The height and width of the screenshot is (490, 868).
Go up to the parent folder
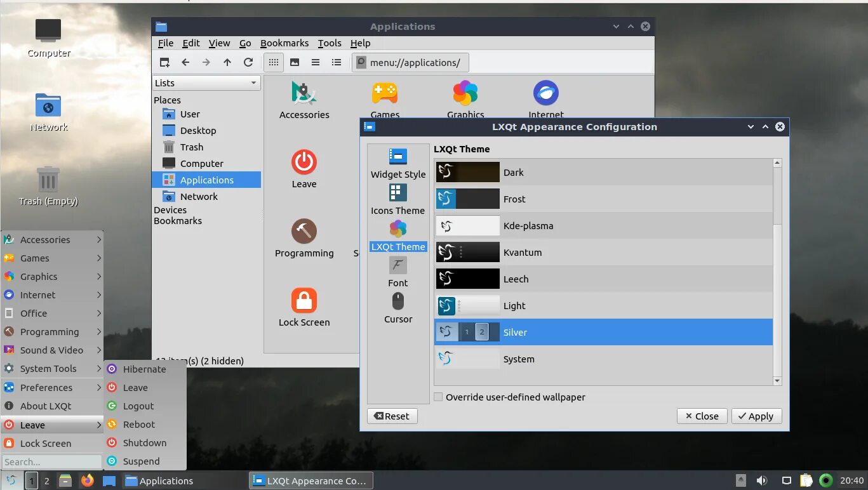[227, 62]
